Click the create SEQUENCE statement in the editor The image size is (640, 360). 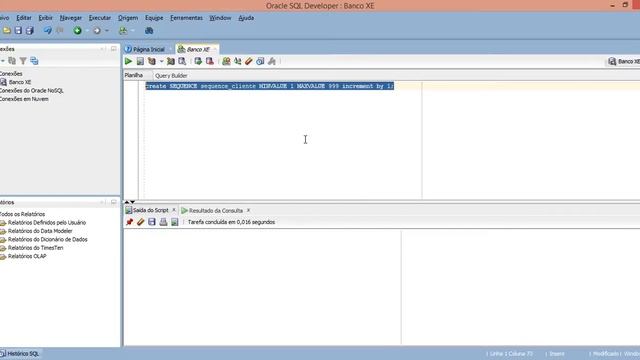pos(270,86)
